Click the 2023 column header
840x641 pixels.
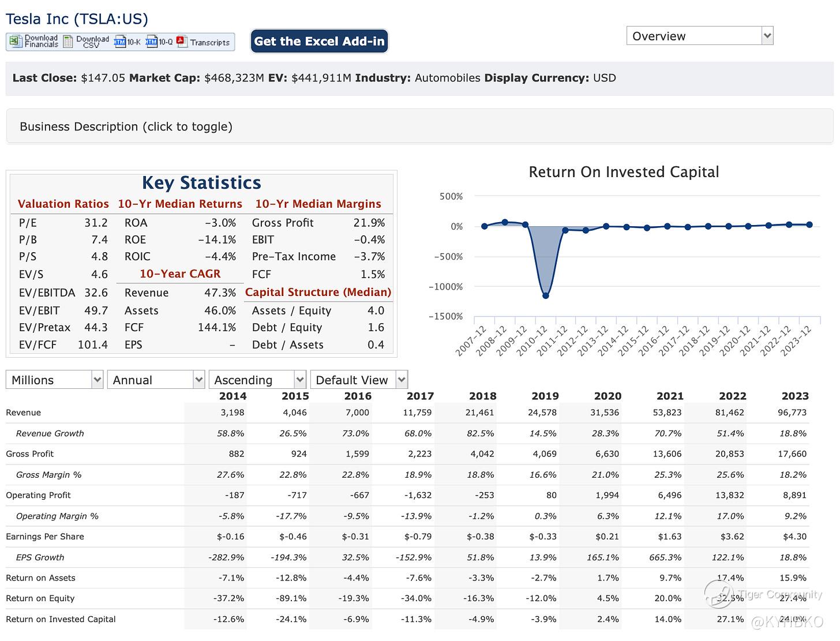[794, 396]
